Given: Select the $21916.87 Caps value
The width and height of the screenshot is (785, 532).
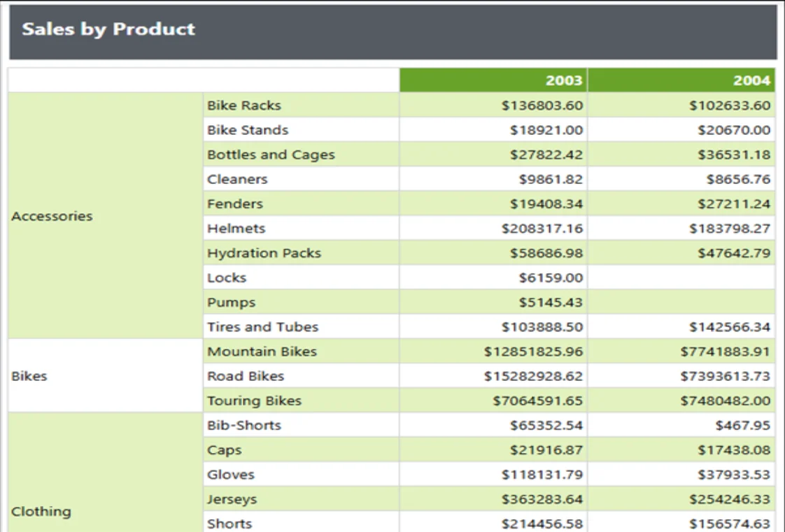Looking at the screenshot, I should (x=546, y=450).
